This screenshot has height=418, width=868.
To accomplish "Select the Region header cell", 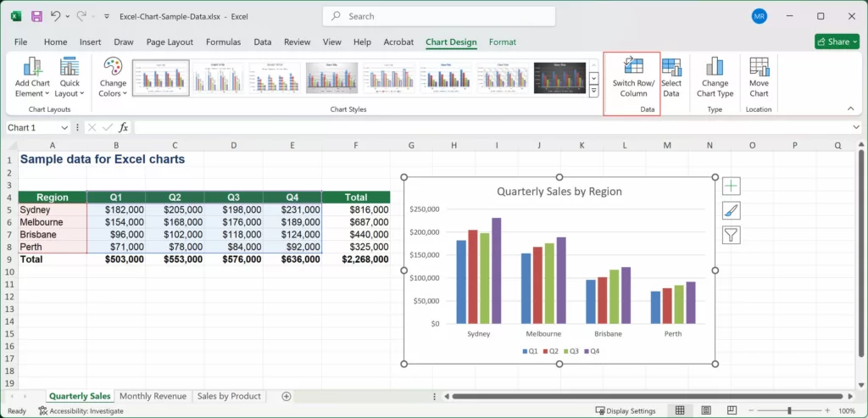I will 53,197.
